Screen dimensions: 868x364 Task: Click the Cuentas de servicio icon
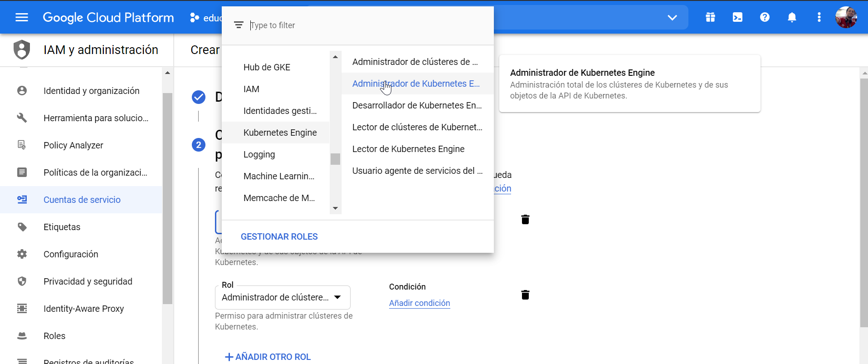(x=22, y=200)
